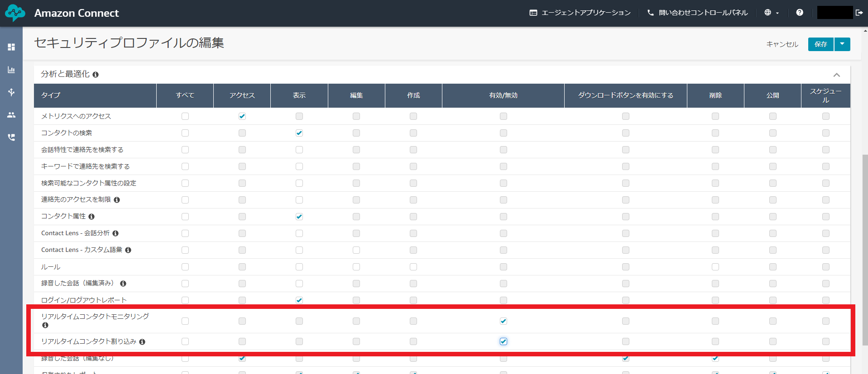Check 編集 for Contact Lens - カスタム語彙
The height and width of the screenshot is (374, 868).
click(356, 250)
